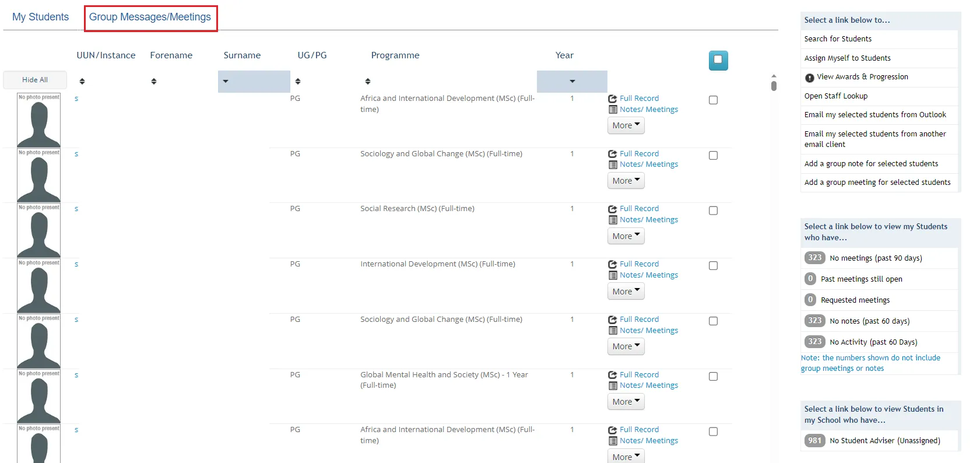
Task: Tick the checkbox for the International Development (MSc) row
Action: coord(713,266)
